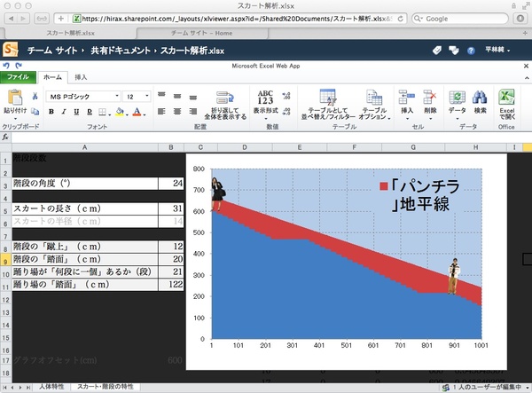Toggle Bold formatting
The width and height of the screenshot is (532, 393).
(51, 112)
